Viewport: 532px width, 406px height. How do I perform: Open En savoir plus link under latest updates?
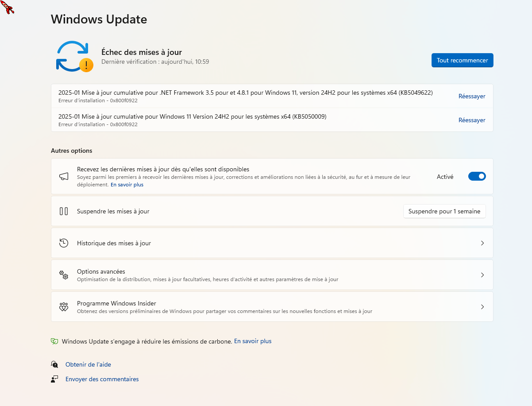click(x=127, y=185)
